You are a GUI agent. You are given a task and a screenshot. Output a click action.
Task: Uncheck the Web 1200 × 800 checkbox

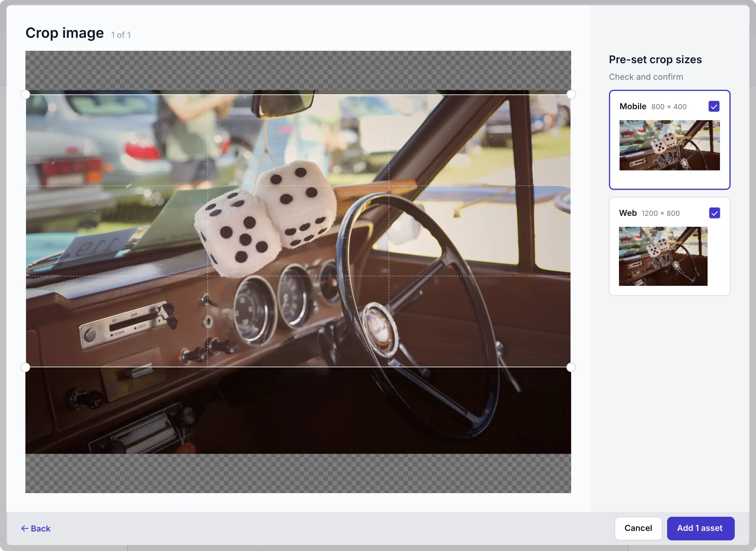point(714,213)
